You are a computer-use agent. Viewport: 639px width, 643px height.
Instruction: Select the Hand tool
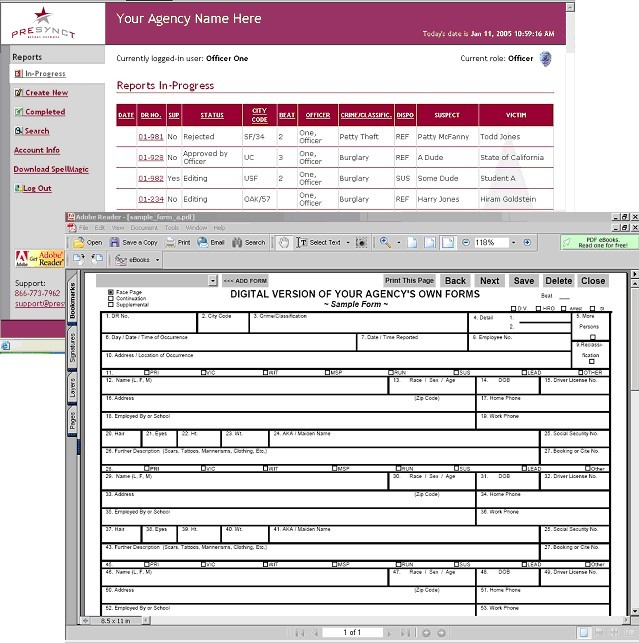[284, 242]
